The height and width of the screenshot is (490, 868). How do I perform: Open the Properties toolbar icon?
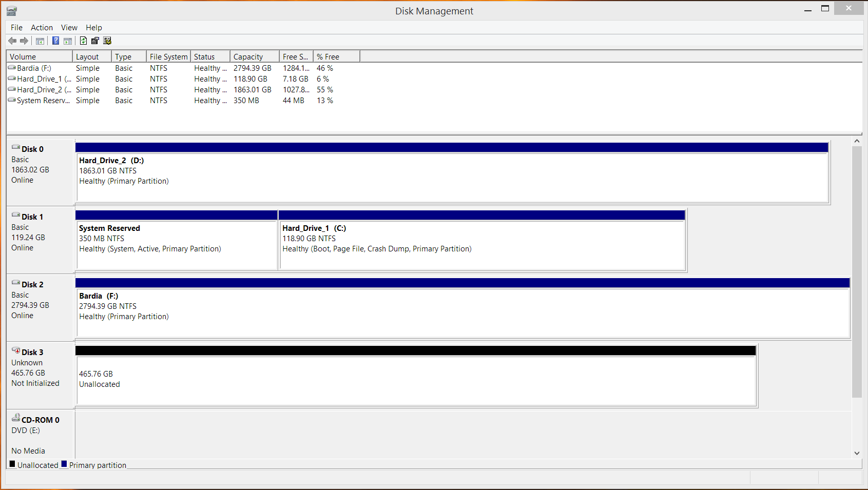[x=95, y=41]
